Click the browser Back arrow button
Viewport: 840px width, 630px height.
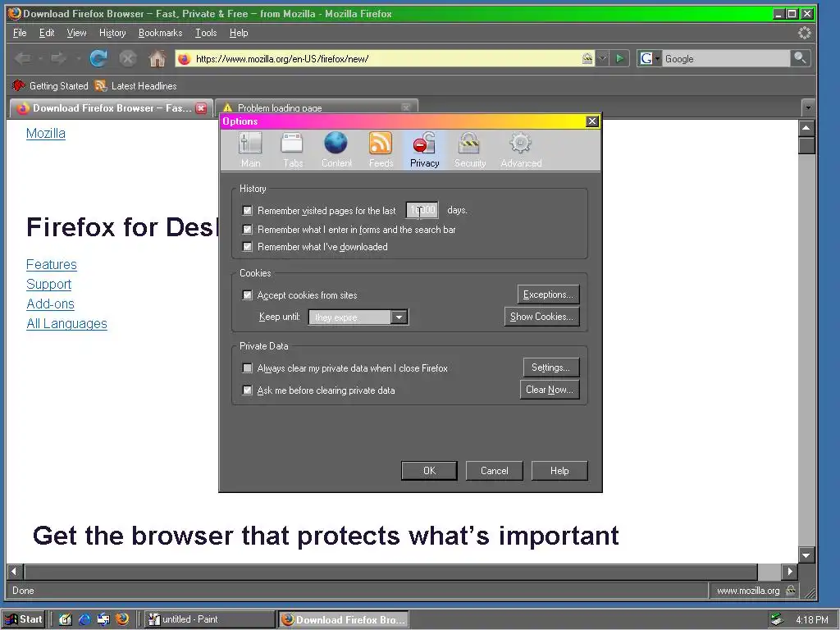click(x=23, y=58)
